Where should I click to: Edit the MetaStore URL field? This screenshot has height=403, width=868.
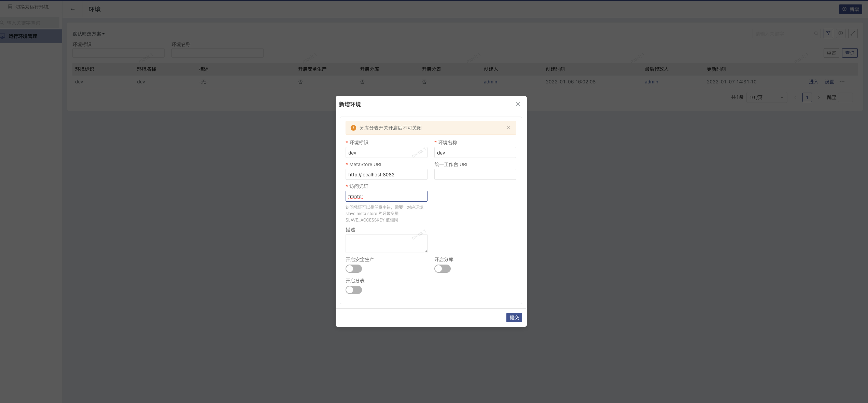[x=386, y=174]
